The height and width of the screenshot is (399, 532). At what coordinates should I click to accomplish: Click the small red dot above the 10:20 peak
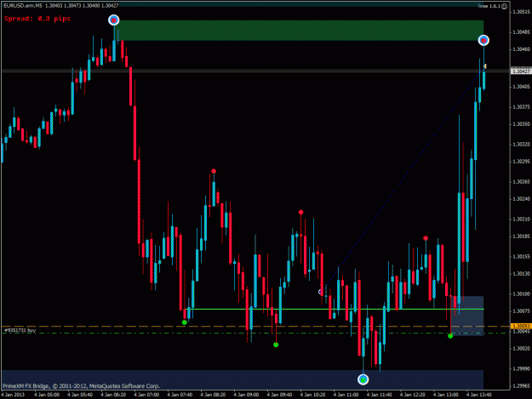pyautogui.click(x=301, y=212)
